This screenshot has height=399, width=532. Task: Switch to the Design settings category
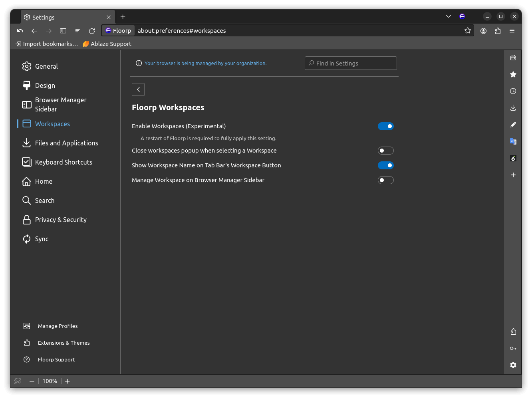tap(45, 85)
